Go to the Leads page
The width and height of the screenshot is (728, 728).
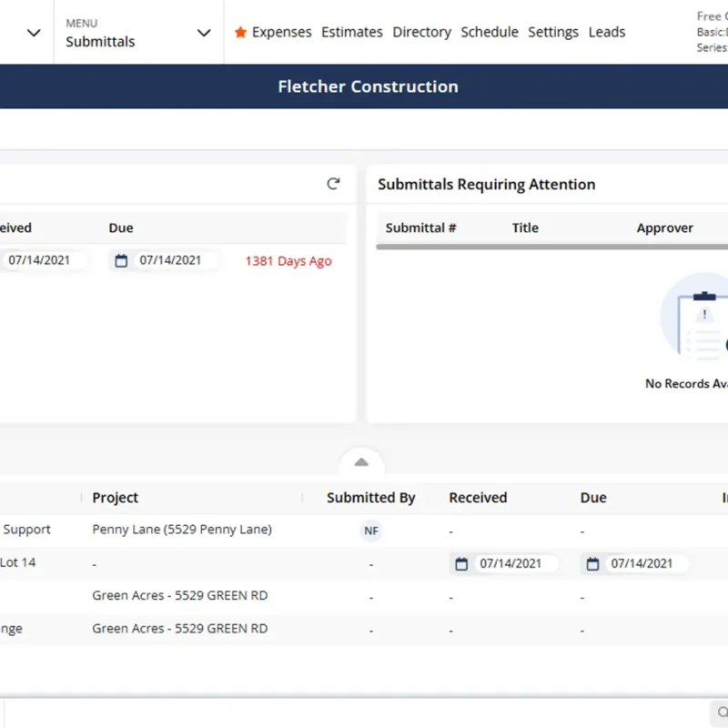point(607,32)
